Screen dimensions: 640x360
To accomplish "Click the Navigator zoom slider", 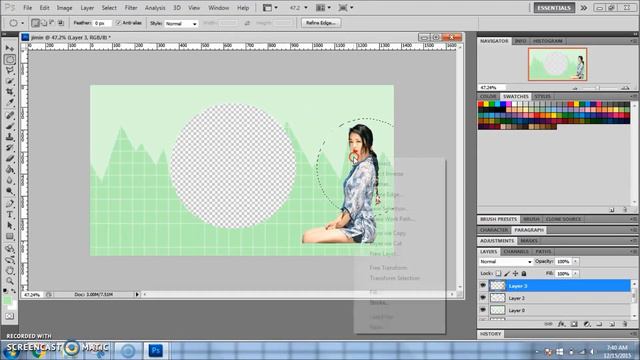I will click(598, 88).
